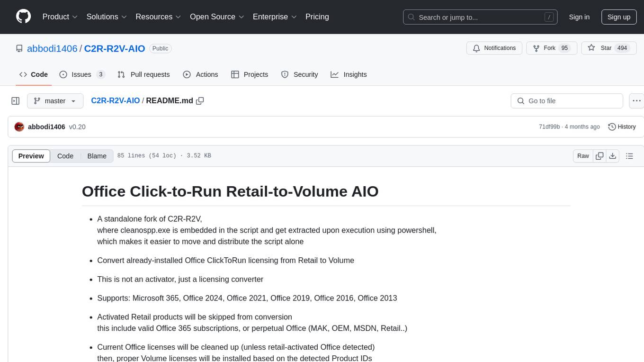Click the README main heading

coord(230,191)
